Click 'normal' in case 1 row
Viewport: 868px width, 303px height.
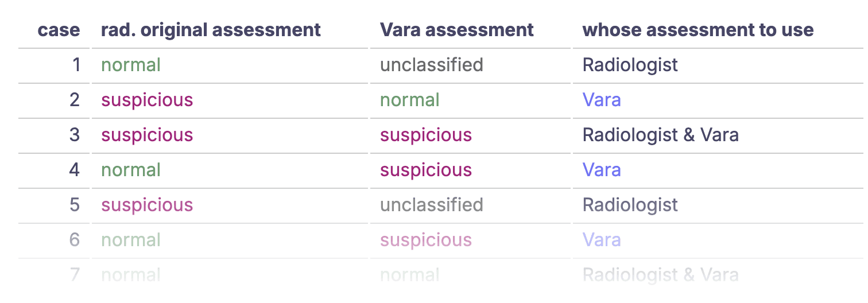tap(131, 65)
